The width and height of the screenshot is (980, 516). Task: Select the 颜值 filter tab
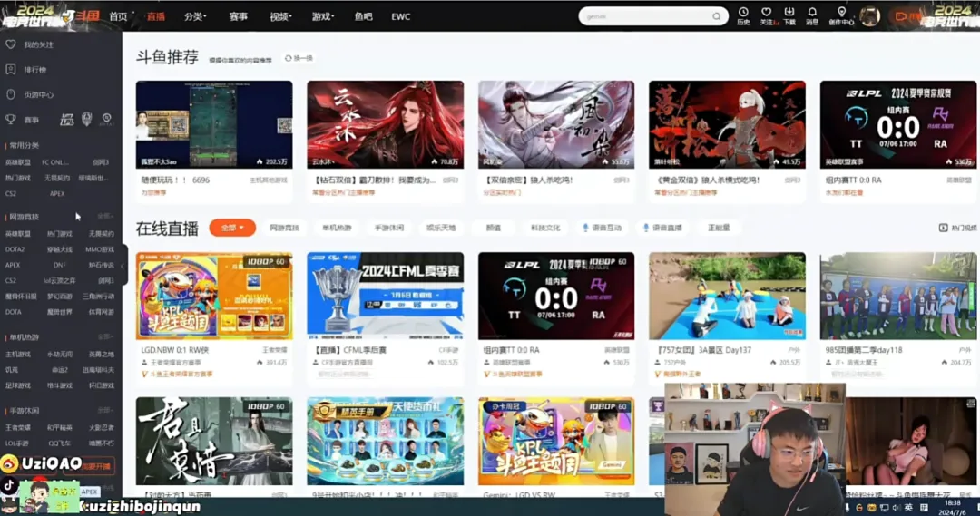pyautogui.click(x=493, y=228)
